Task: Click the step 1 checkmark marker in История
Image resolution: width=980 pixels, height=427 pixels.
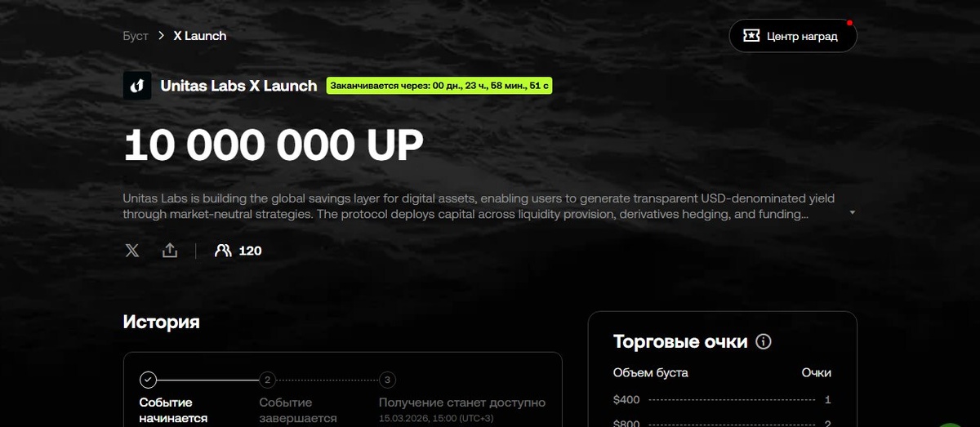Action: [x=148, y=380]
